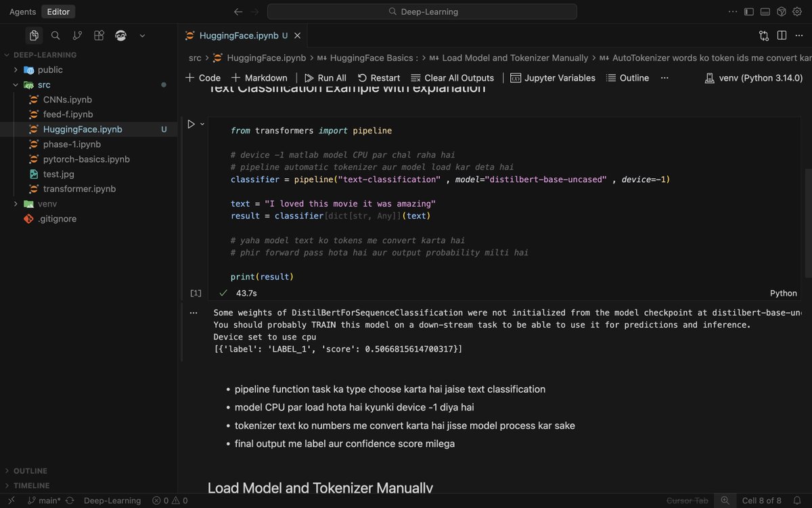Open notebook toolbar more actions ellipsis
The width and height of the screenshot is (812, 508).
click(664, 78)
